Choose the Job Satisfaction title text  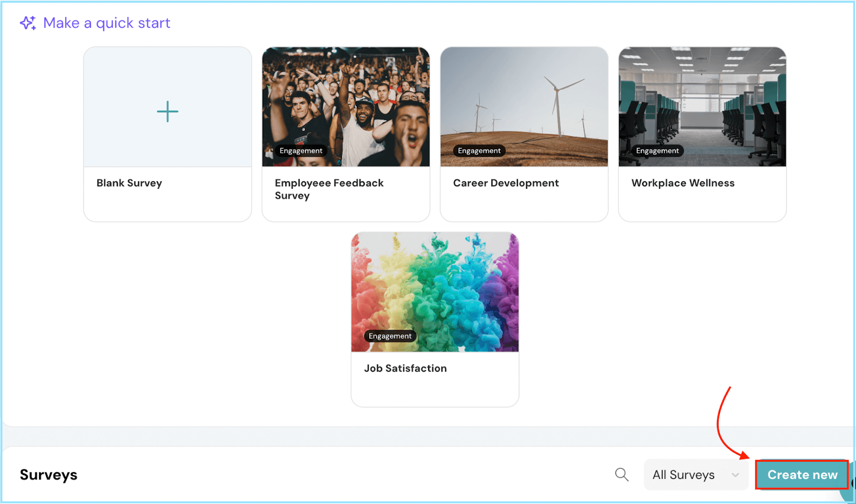coord(405,368)
